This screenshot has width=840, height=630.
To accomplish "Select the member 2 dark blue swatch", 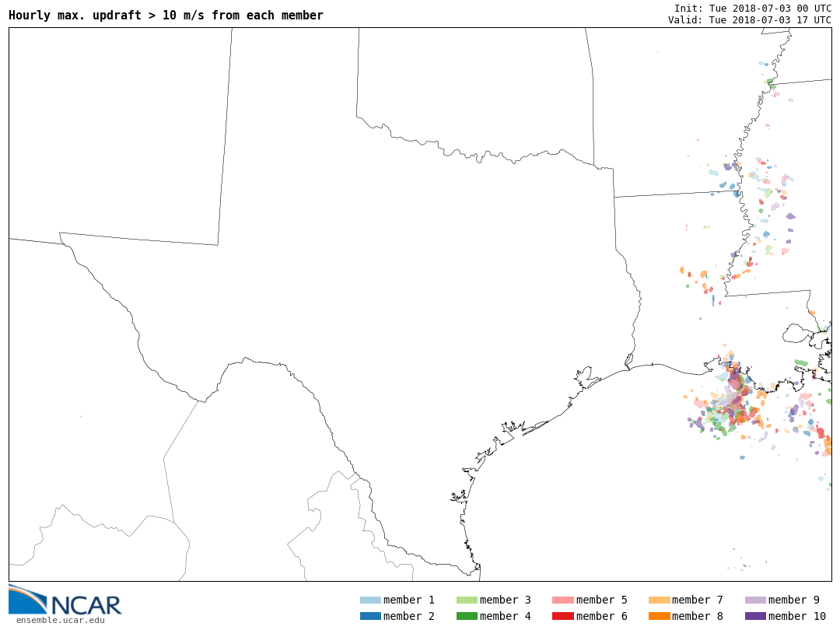I will (370, 616).
